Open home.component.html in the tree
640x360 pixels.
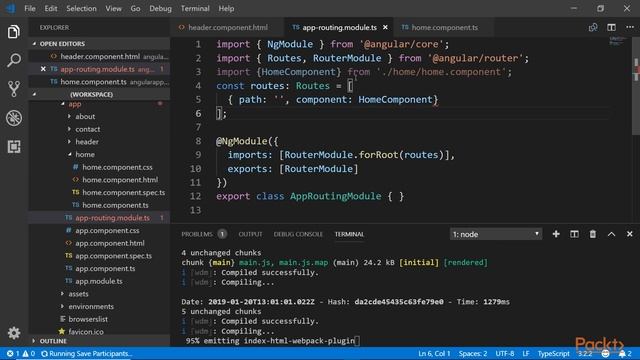tap(120, 180)
